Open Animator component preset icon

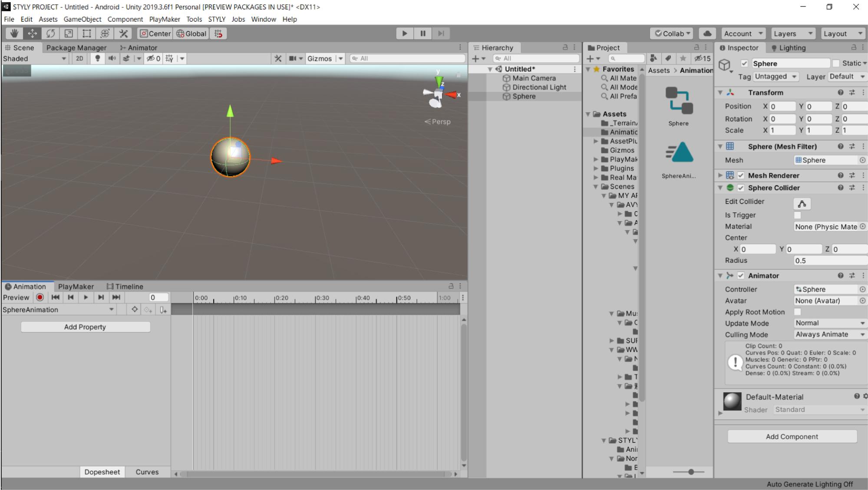pos(852,275)
